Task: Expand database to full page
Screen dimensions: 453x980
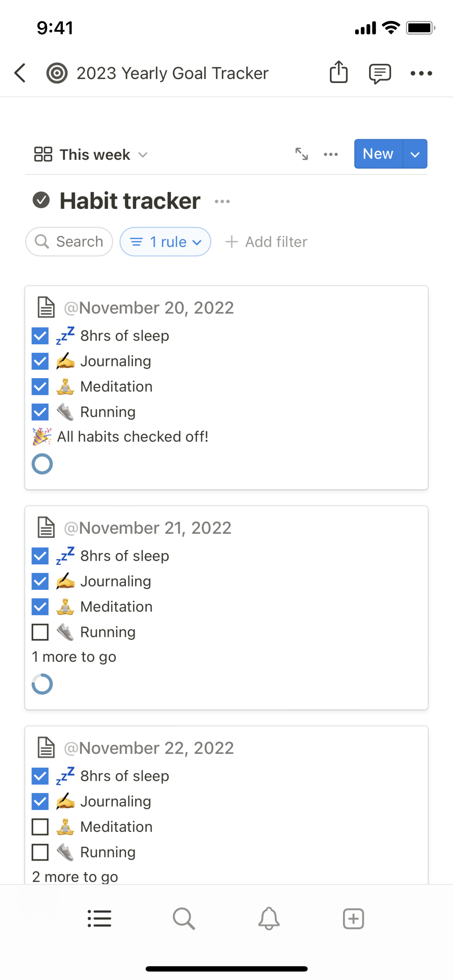Action: pyautogui.click(x=302, y=154)
